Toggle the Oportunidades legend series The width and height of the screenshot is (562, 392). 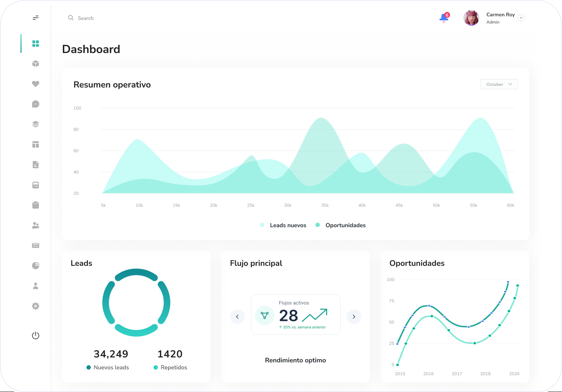pos(341,225)
